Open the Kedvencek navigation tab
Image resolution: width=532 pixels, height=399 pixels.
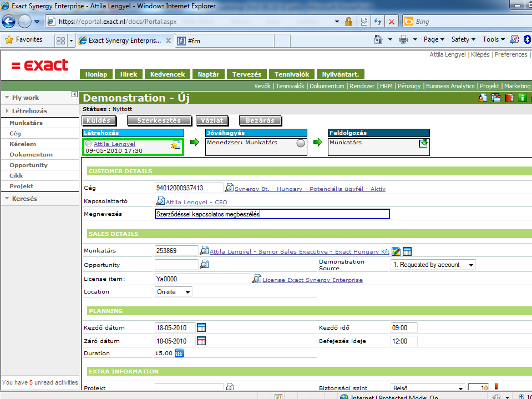click(168, 74)
